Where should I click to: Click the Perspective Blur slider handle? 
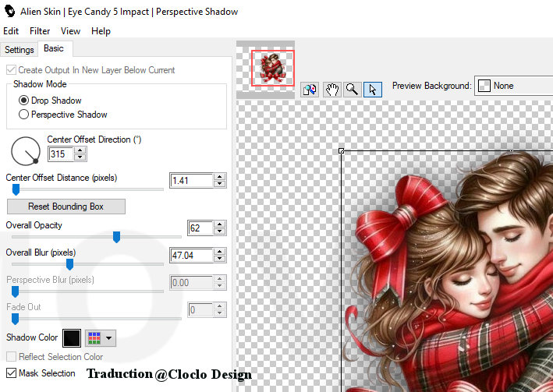point(15,291)
